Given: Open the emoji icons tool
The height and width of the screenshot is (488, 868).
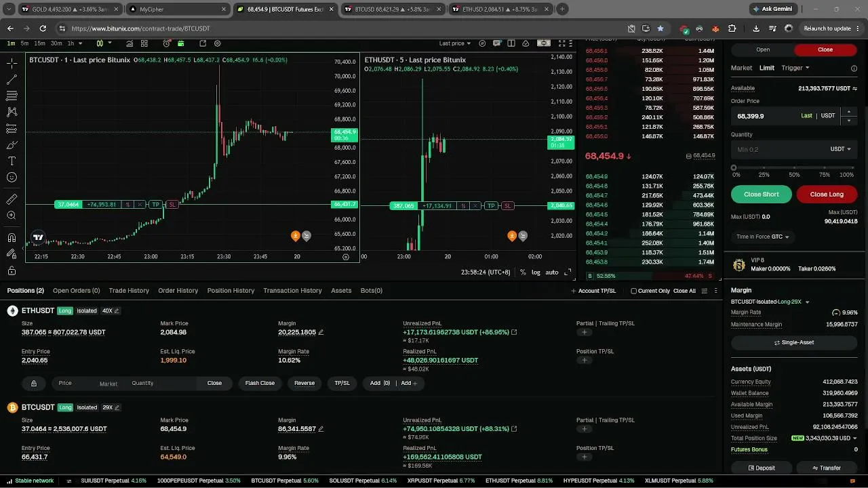Looking at the screenshot, I should 12,178.
